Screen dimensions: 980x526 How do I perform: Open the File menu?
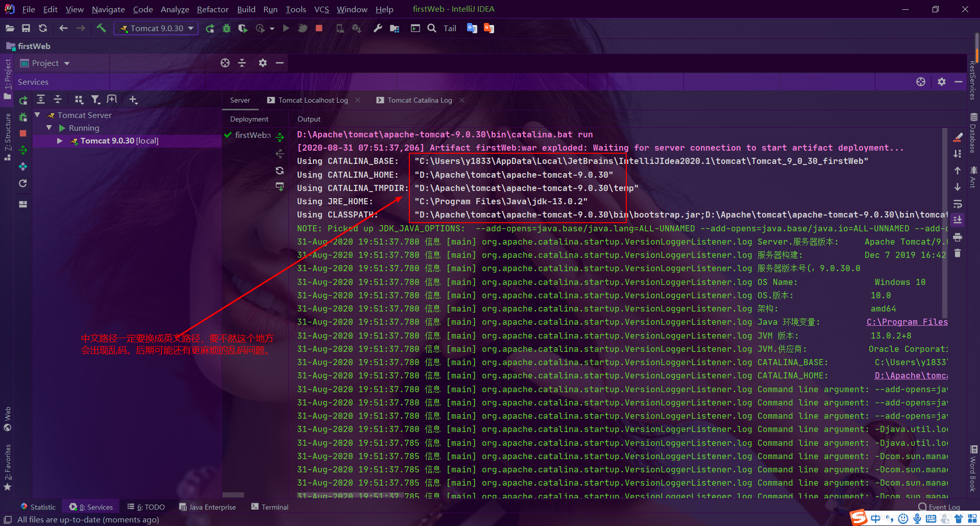[29, 9]
